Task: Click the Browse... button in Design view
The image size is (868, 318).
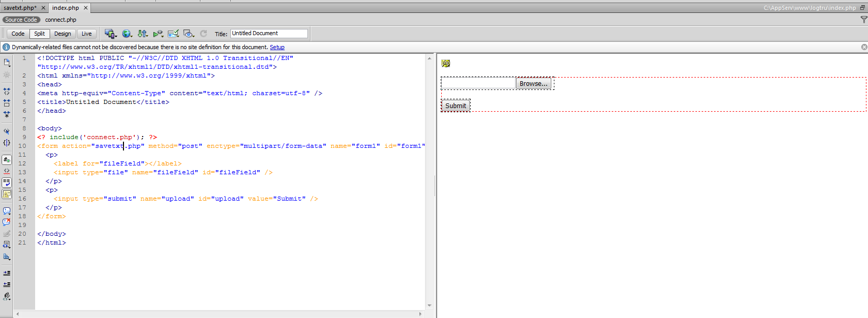Action: click(534, 83)
